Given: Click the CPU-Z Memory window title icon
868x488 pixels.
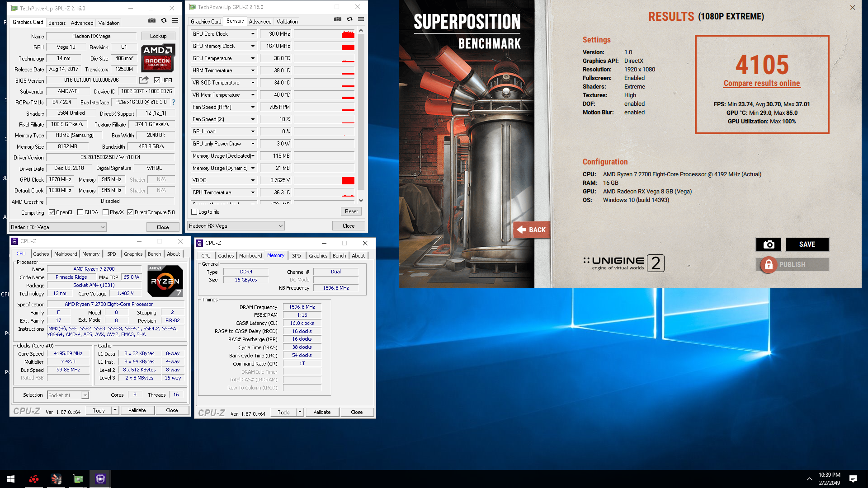Looking at the screenshot, I should pos(199,243).
